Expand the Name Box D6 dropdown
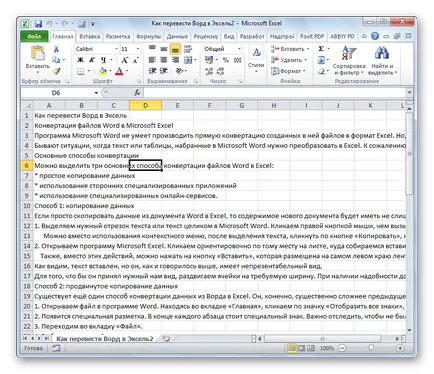 click(96, 93)
